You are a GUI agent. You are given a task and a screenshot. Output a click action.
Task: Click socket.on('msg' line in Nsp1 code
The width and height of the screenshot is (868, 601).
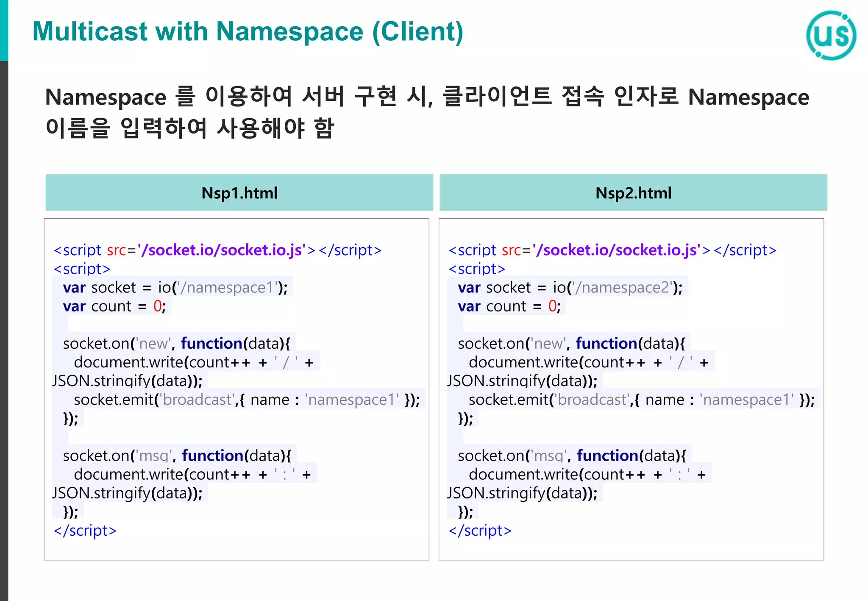(x=177, y=456)
